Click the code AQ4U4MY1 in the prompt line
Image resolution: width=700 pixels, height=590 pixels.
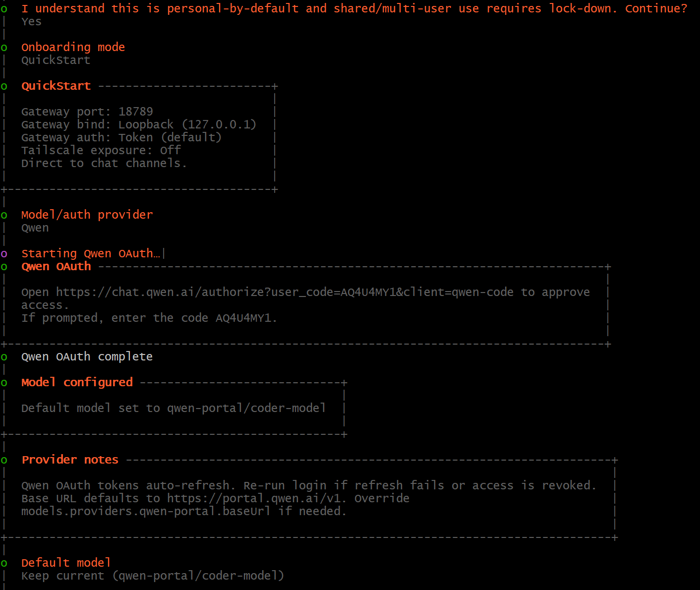(x=243, y=318)
